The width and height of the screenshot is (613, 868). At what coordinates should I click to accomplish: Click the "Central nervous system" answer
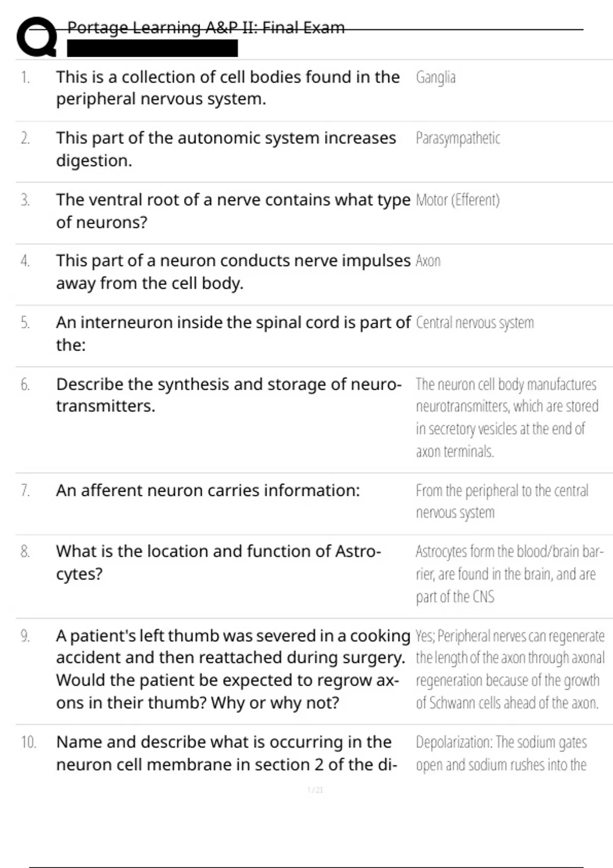click(x=475, y=323)
